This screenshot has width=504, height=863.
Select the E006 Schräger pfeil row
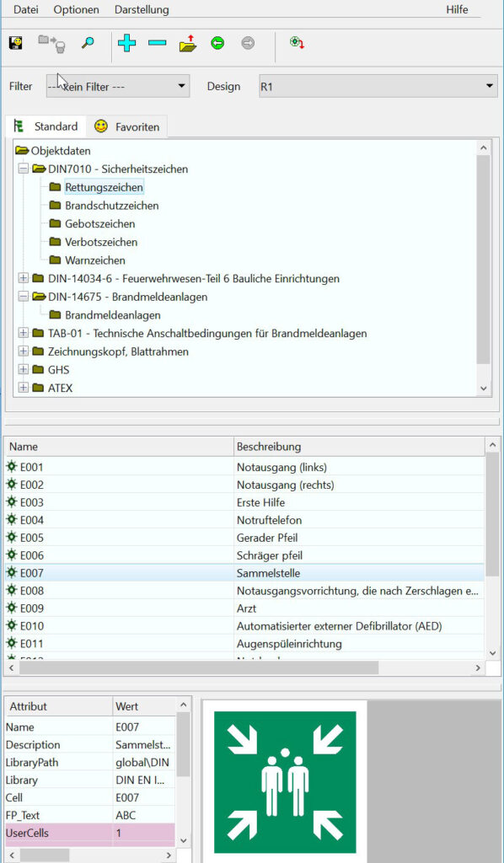pos(244,555)
